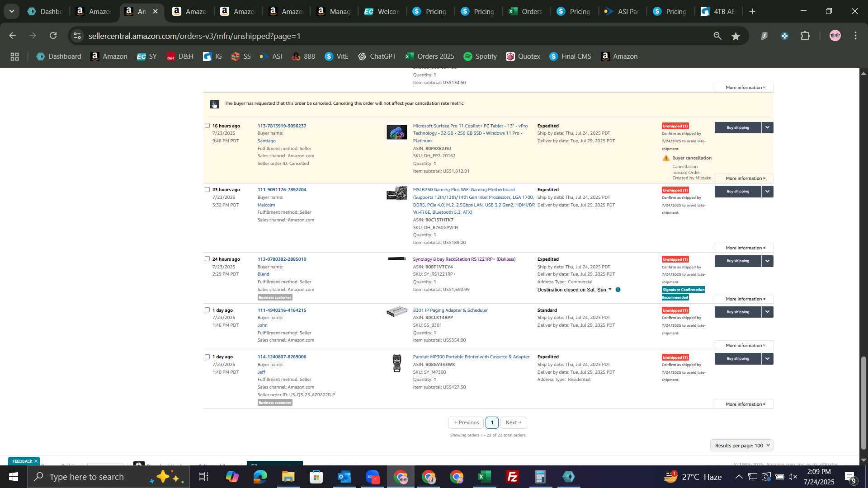This screenshot has height=488, width=868.
Task: Click the Destination closed info icon
Action: tap(618, 290)
